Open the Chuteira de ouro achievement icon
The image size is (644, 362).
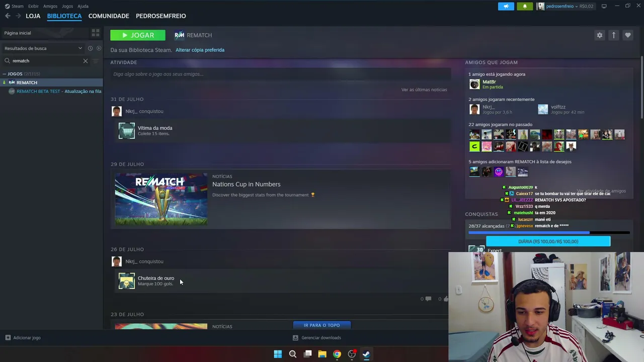[126, 281]
